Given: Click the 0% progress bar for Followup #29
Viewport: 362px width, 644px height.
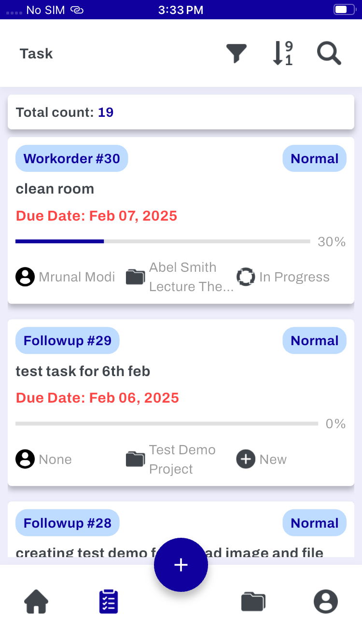Looking at the screenshot, I should (x=167, y=424).
